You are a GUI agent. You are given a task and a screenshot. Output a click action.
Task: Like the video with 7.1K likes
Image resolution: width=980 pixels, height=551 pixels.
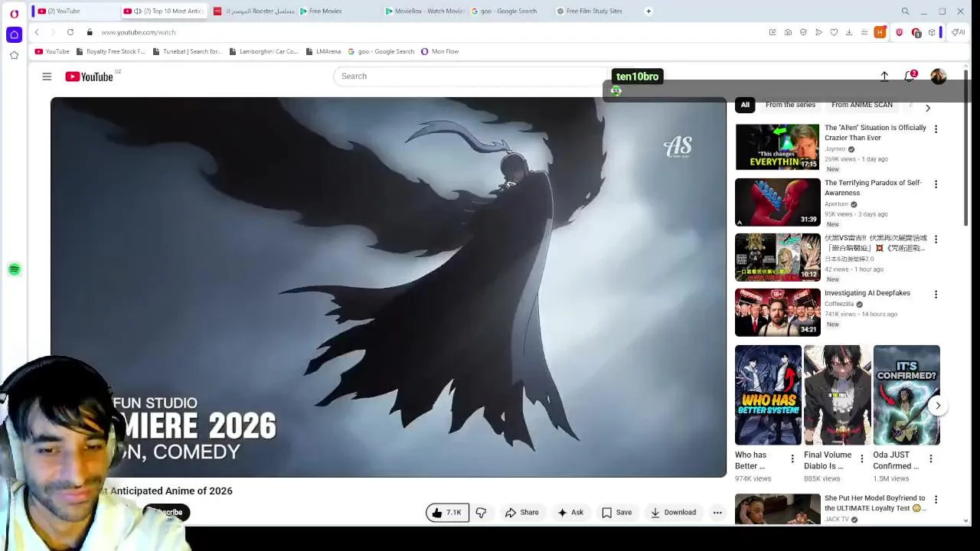446,513
